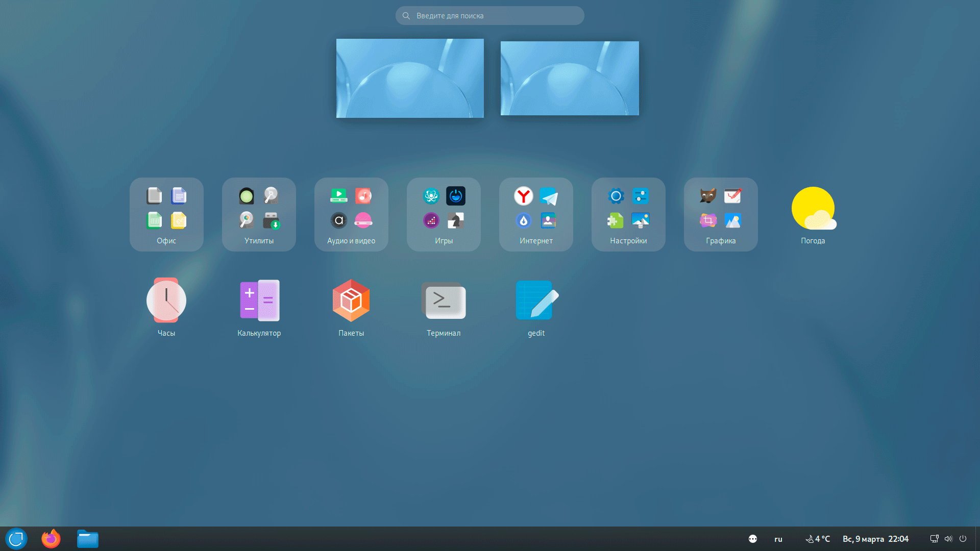Open the Packages (Пакеты) app

pyautogui.click(x=351, y=301)
